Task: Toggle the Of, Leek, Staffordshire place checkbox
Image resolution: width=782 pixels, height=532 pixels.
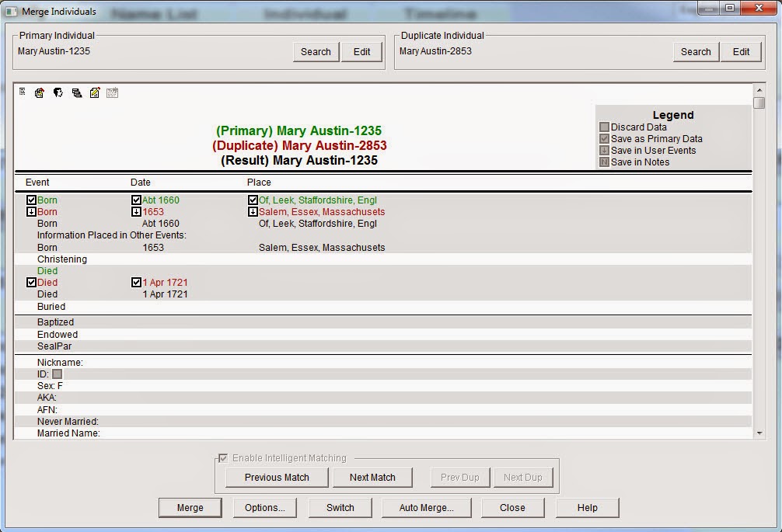Action: click(x=253, y=200)
